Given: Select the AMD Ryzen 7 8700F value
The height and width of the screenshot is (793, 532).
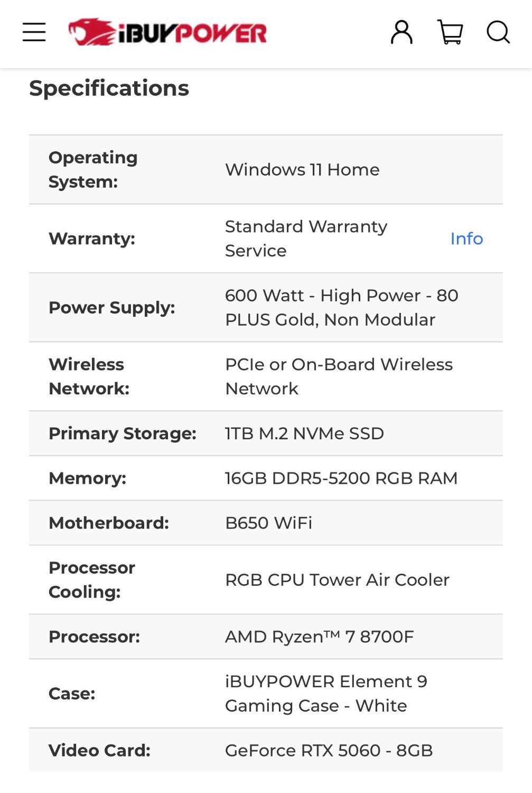Looking at the screenshot, I should [319, 637].
